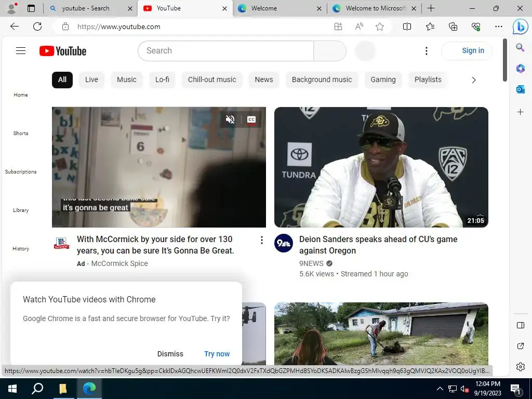Open Windows taskbar search

(37, 389)
